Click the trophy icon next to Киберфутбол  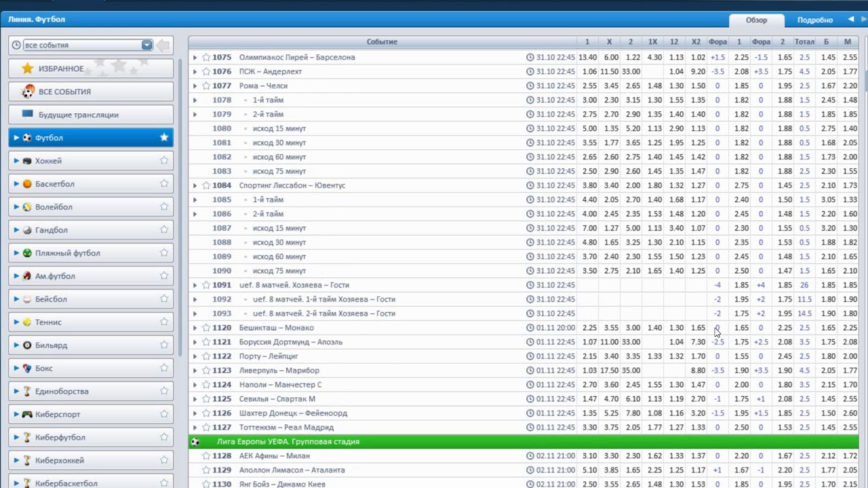(x=27, y=437)
